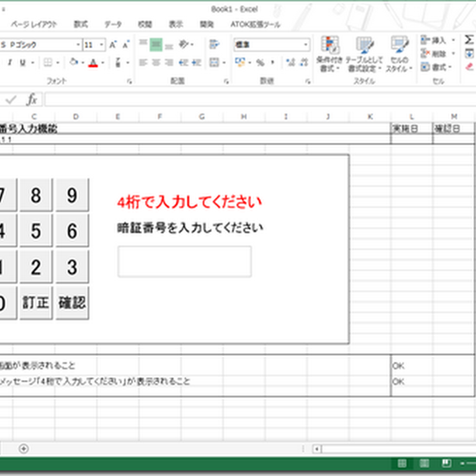This screenshot has height=476, width=476.
Task: Switch to Page Break Preview in status bar
Action: pos(446,464)
